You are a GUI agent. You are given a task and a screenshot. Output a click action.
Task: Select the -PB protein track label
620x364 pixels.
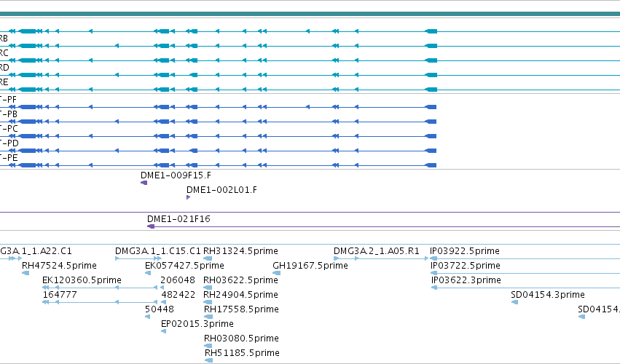pyautogui.click(x=9, y=114)
